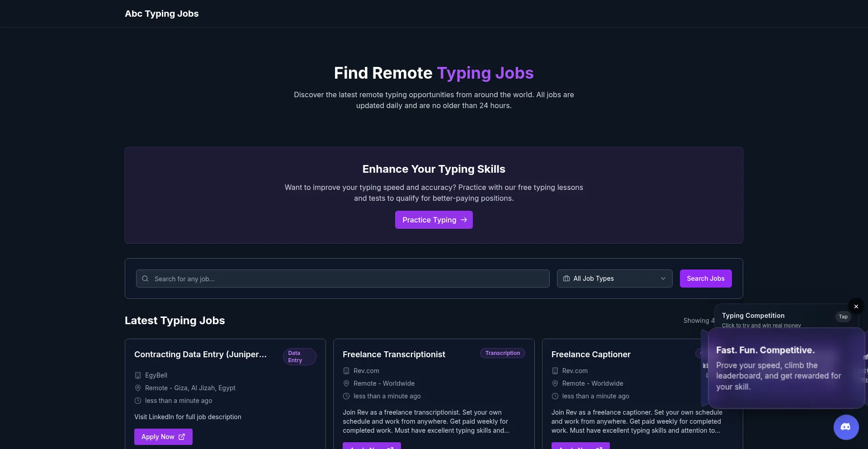Select Find Remote Typing Jobs headline

[x=434, y=73]
